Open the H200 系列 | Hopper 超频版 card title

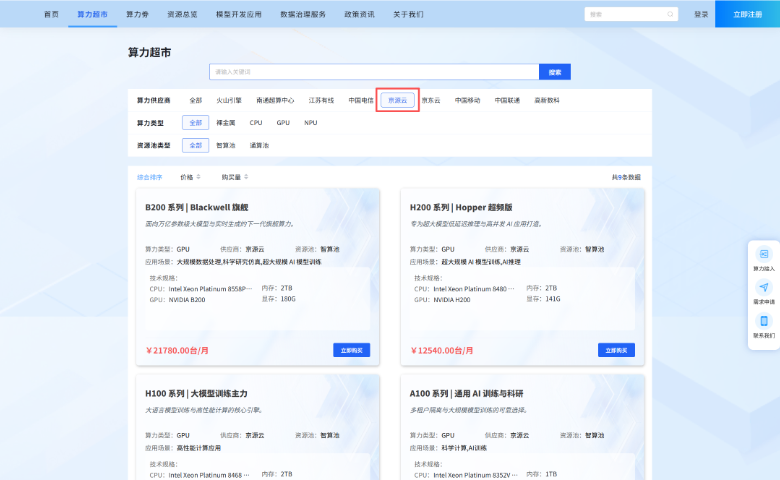coord(461,207)
